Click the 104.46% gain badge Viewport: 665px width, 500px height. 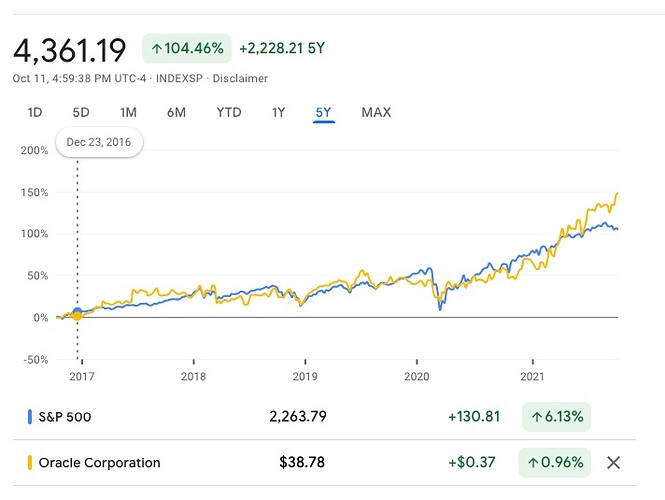pyautogui.click(x=187, y=48)
